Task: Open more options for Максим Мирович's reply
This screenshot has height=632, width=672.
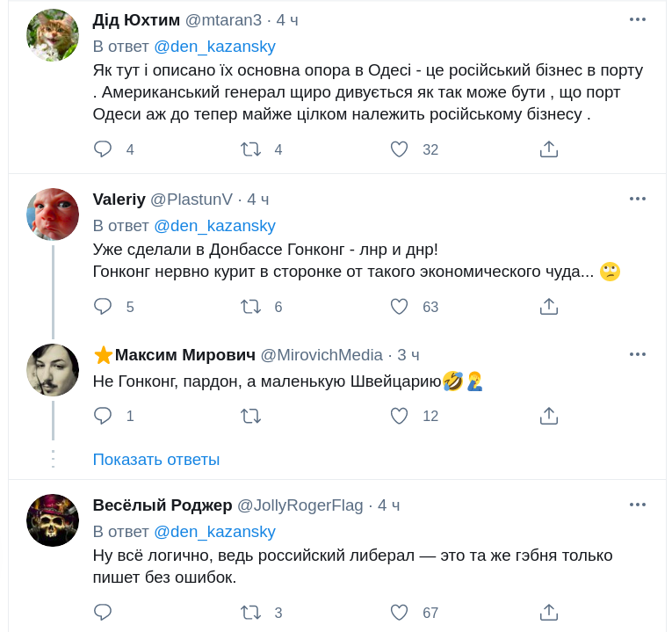Action: coord(638,354)
